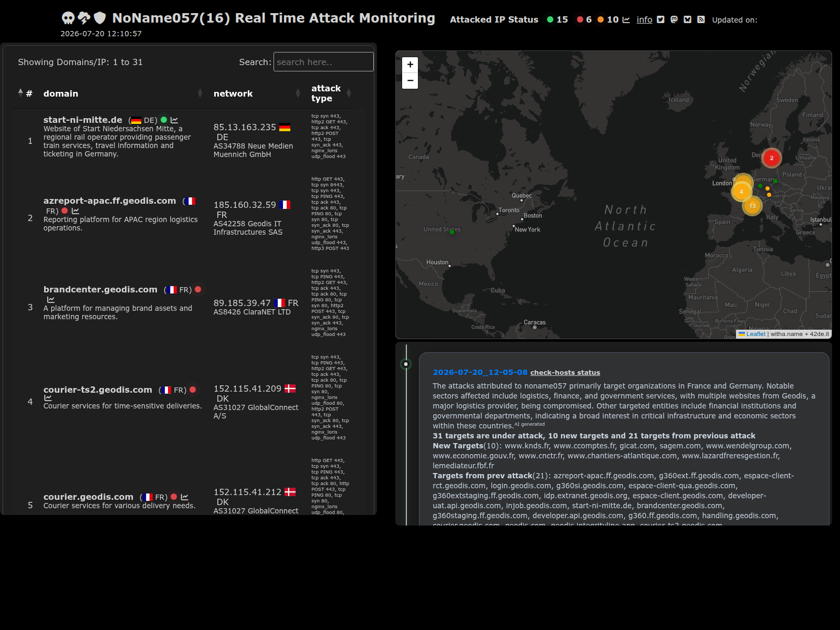Viewport: 840px width, 630px height.
Task: Click the shield icon beside the title
Action: (100, 18)
